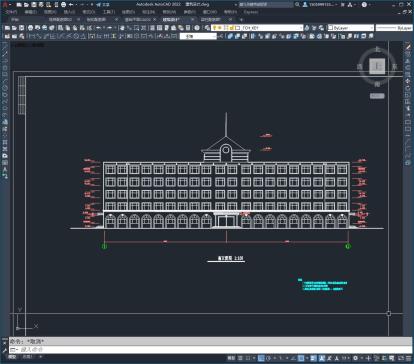414x364 pixels.
Task: Select the Line tool in Draw toolbar
Action: click(x=5, y=47)
